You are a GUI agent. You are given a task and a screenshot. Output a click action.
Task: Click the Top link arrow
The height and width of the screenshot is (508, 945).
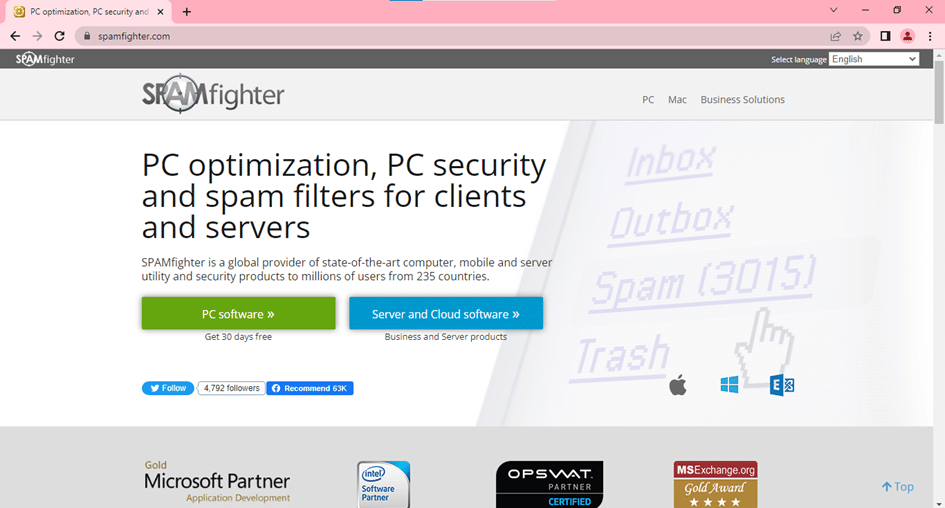[897, 486]
